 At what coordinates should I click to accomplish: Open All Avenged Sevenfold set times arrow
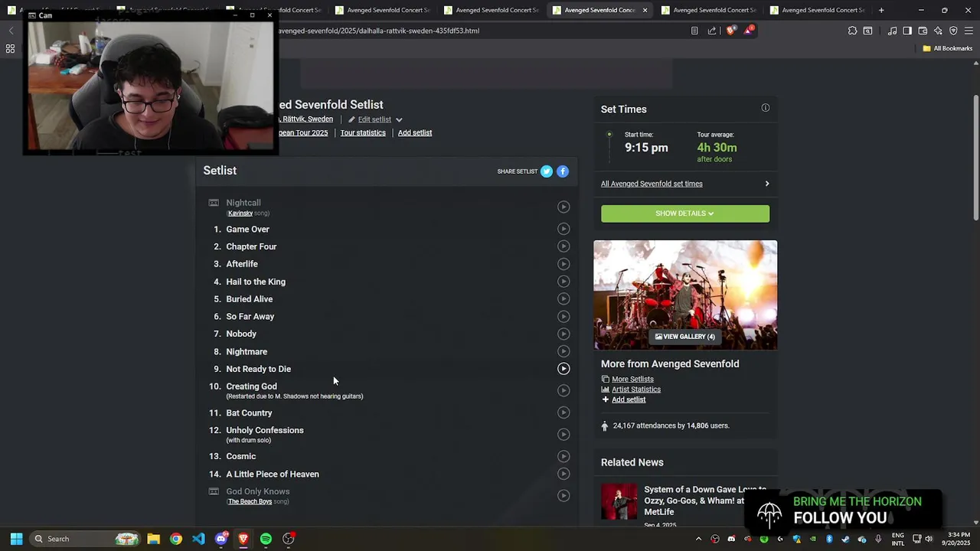[x=766, y=184]
